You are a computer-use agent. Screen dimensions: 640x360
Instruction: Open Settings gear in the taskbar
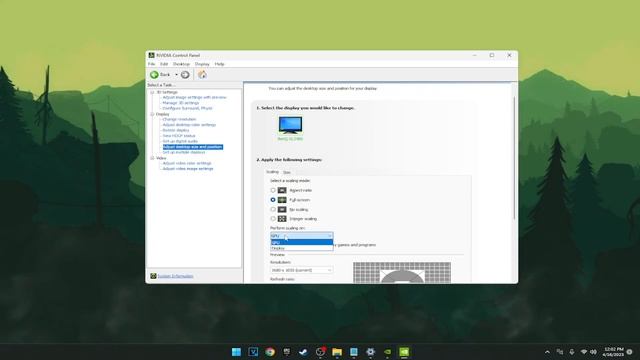pos(370,352)
